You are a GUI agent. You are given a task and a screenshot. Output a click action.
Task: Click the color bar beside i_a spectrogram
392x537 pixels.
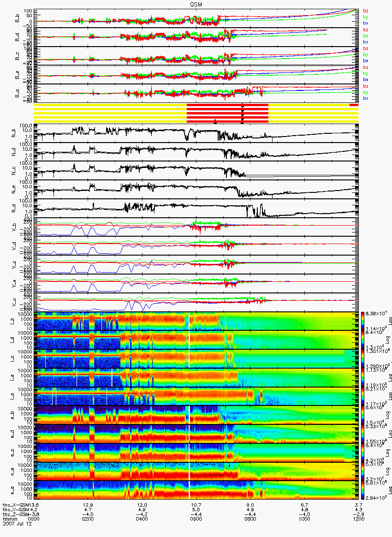(363, 396)
